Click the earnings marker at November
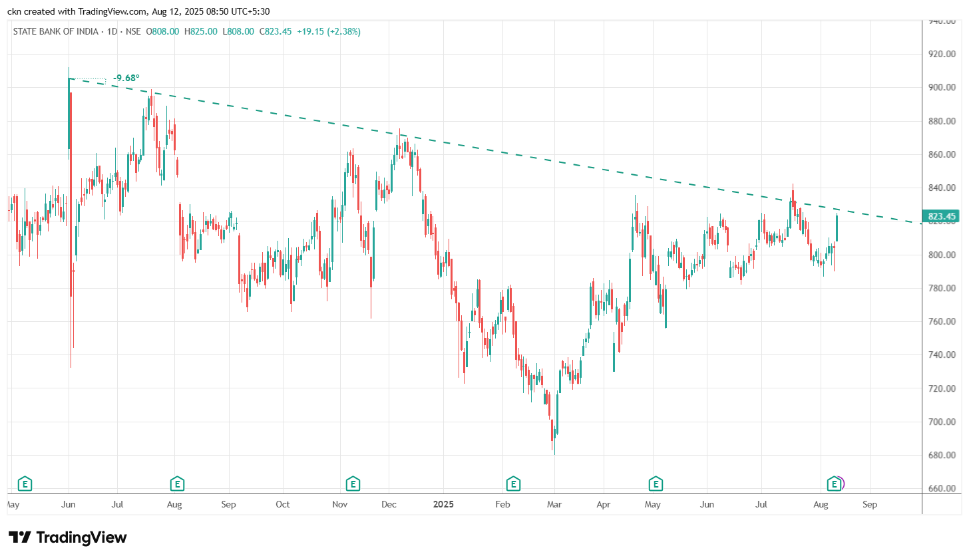The width and height of the screenshot is (969, 560). click(x=353, y=484)
